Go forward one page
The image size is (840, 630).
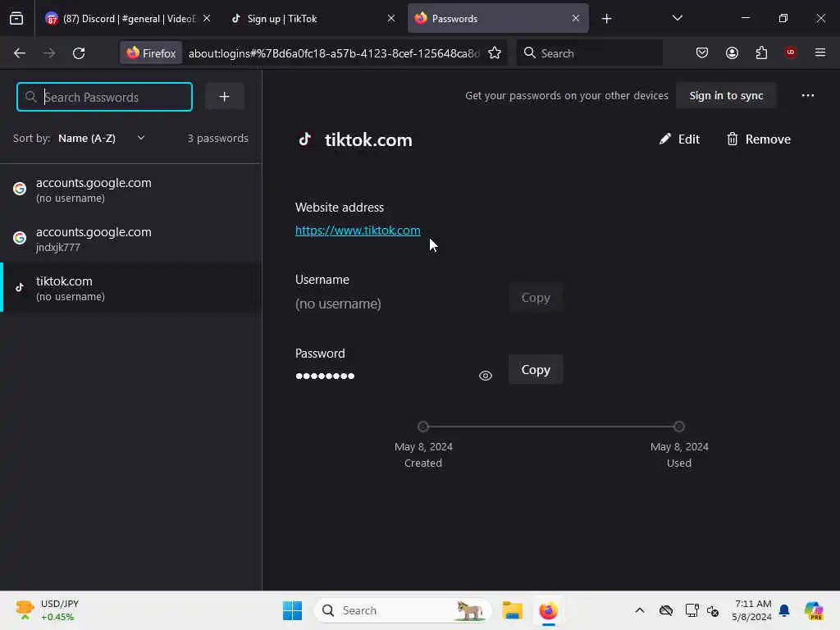pos(48,53)
